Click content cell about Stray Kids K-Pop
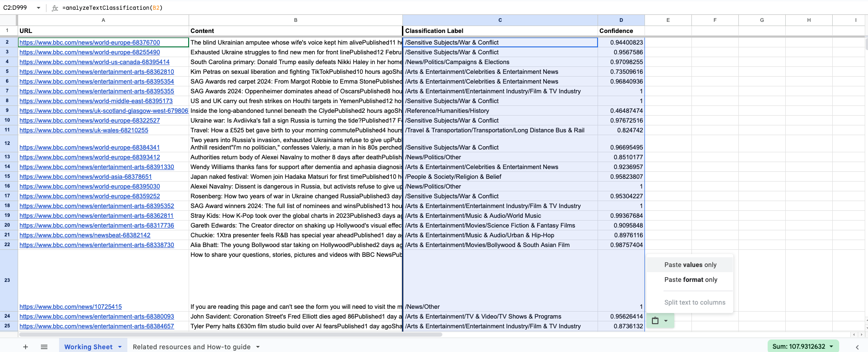This screenshot has height=352, width=868. click(x=296, y=215)
